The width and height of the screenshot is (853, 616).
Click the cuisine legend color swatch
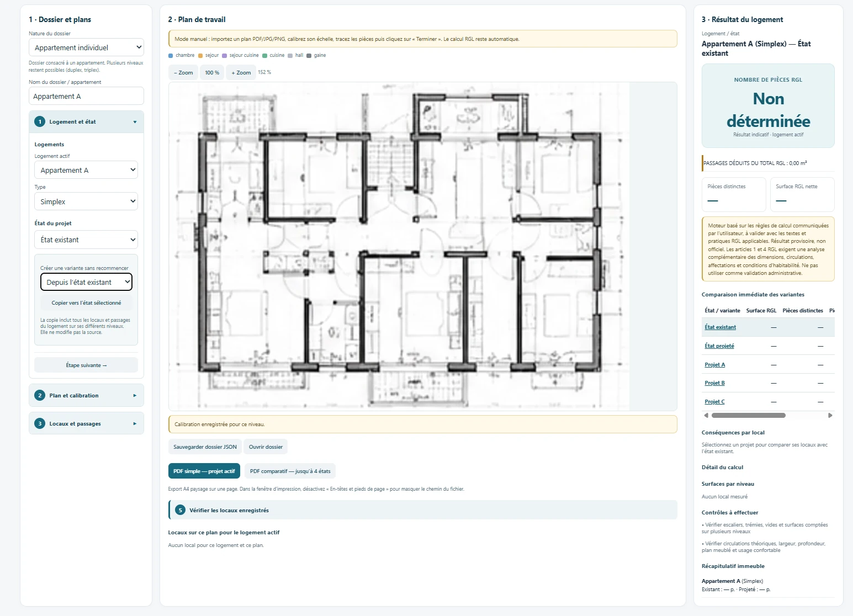click(x=264, y=56)
